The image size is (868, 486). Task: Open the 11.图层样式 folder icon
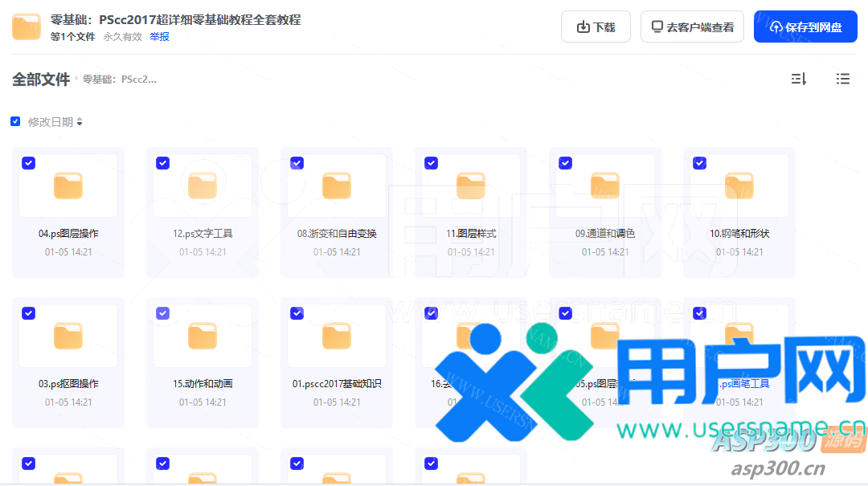tap(471, 186)
